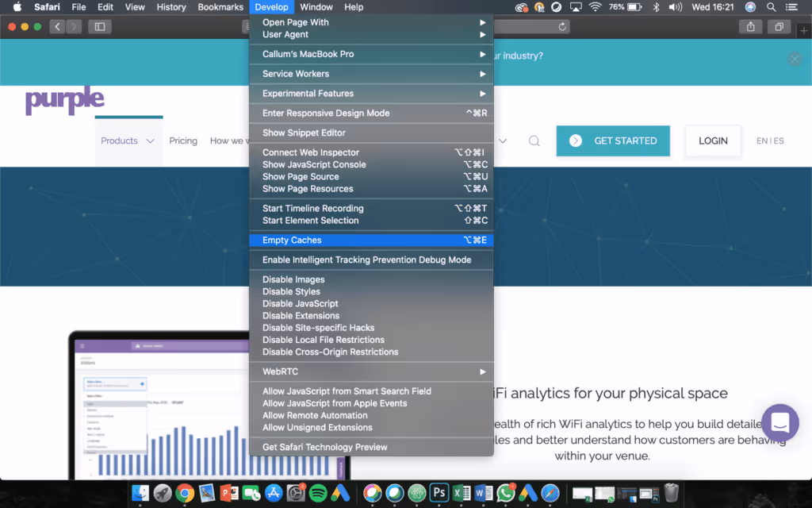Open the Apple menu
Image resolution: width=812 pixels, height=508 pixels.
pos(17,6)
